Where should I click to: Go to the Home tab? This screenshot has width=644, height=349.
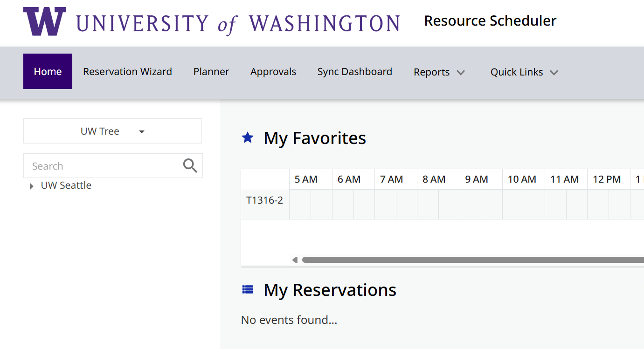point(48,71)
